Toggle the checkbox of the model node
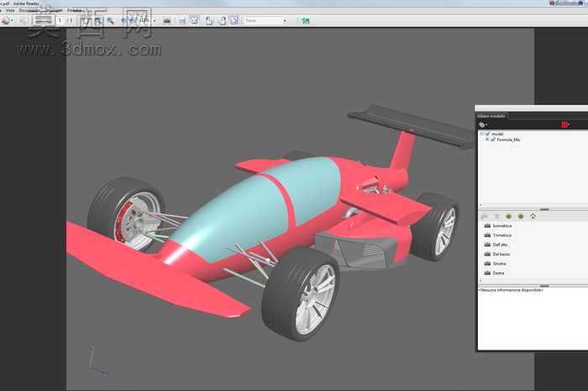The image size is (588, 391). pos(488,134)
